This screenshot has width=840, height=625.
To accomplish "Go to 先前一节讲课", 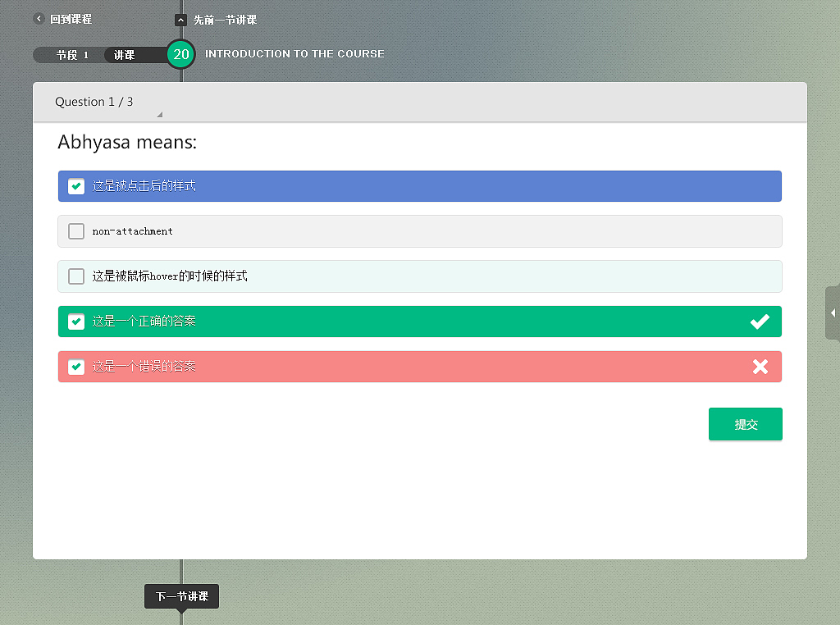I will [x=225, y=20].
